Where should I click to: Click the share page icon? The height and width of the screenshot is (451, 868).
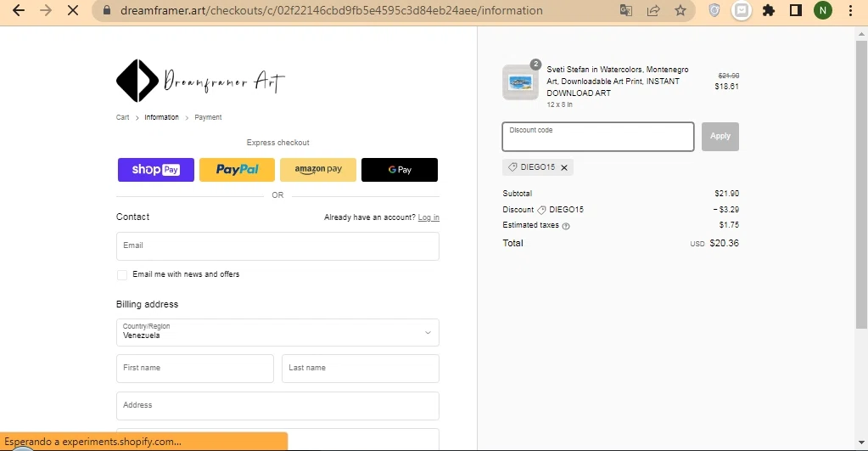tap(653, 10)
